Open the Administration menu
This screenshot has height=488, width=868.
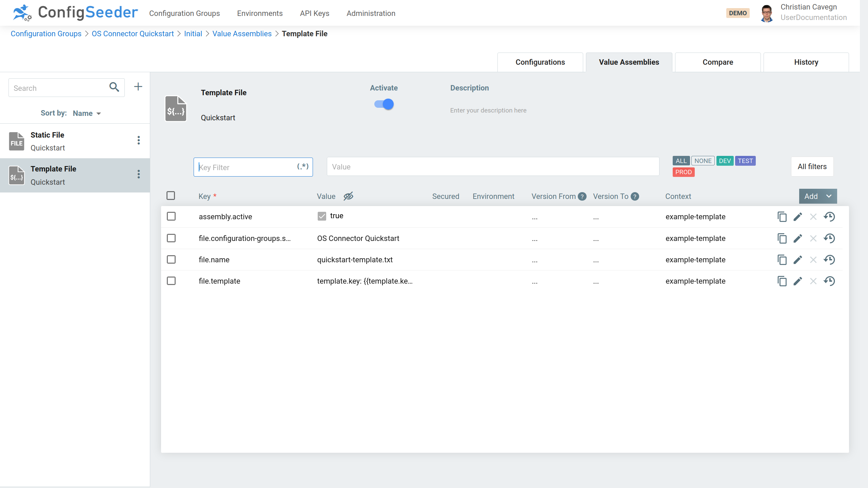coord(371,13)
